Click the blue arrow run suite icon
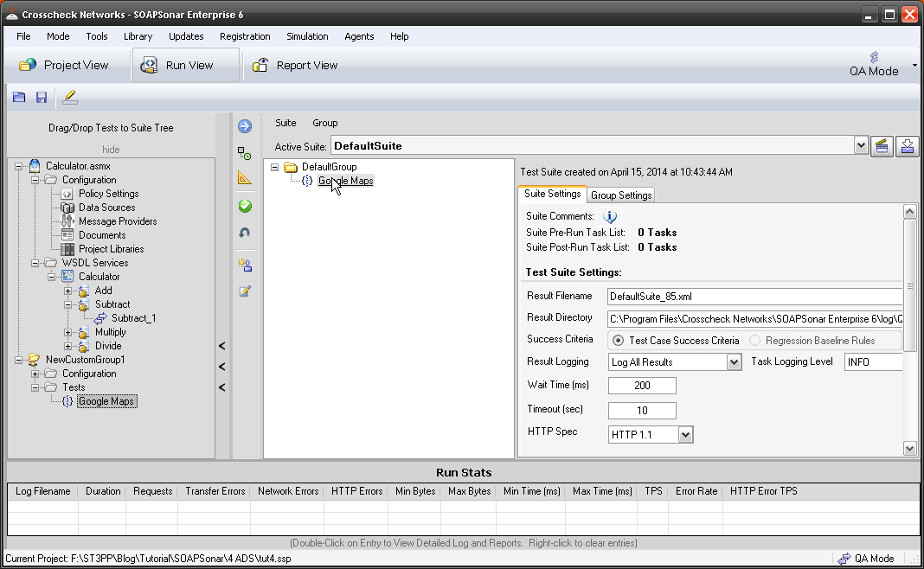 (x=245, y=126)
